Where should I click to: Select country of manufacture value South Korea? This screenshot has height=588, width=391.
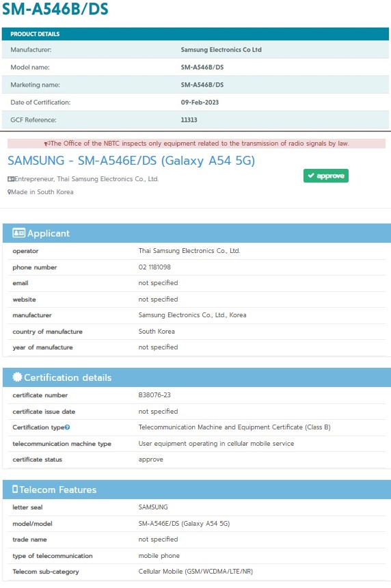[157, 332]
